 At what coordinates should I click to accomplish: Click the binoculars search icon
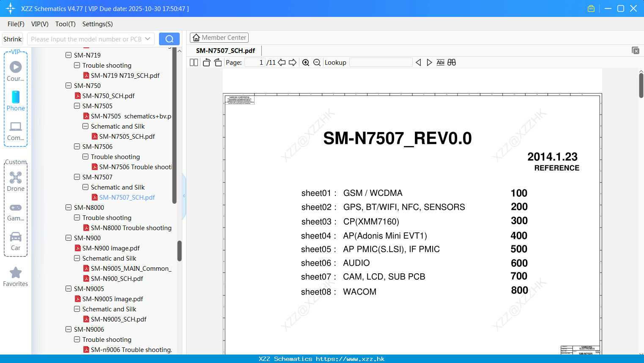452,62
